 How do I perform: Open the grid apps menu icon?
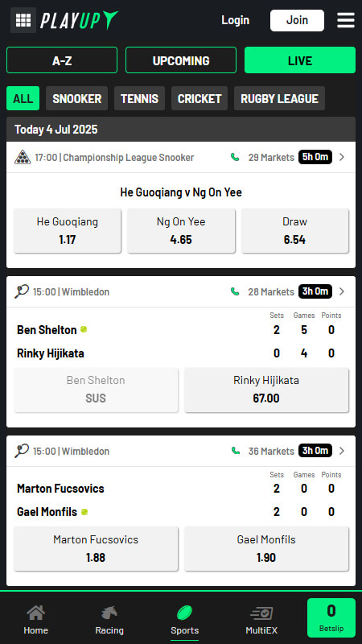(23, 19)
